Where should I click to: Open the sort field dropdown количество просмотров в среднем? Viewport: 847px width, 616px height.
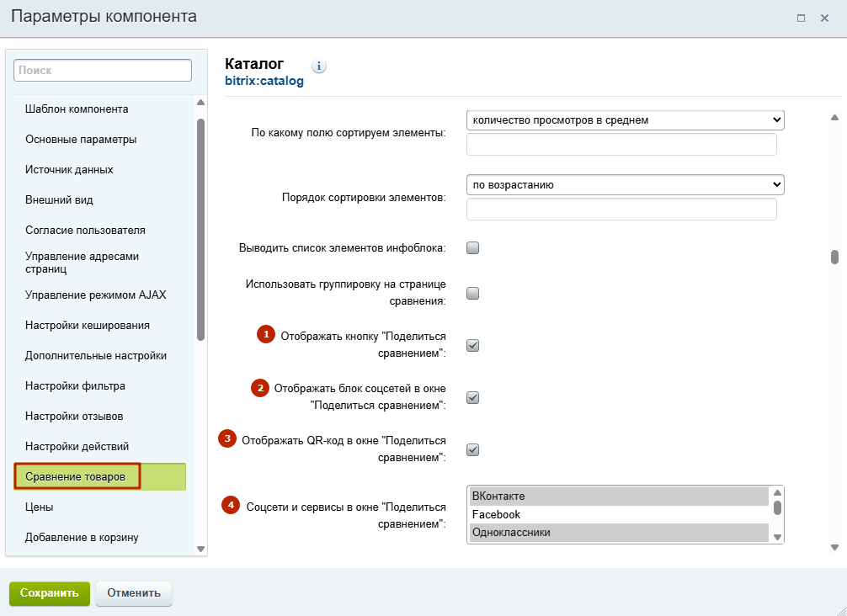(x=625, y=120)
